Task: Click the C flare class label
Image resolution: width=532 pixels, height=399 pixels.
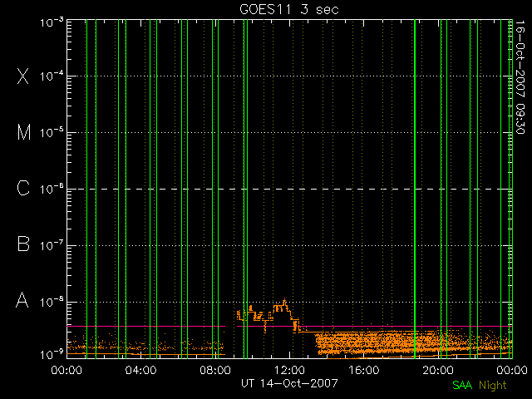Action: [23, 188]
